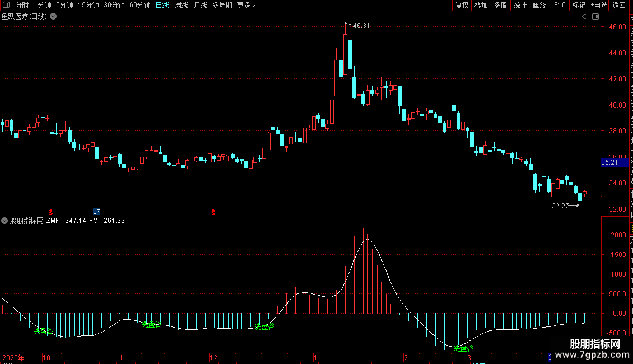Toggle the left sidebar panel icon
This screenshot has height=364, width=633.
click(x=6, y=5)
